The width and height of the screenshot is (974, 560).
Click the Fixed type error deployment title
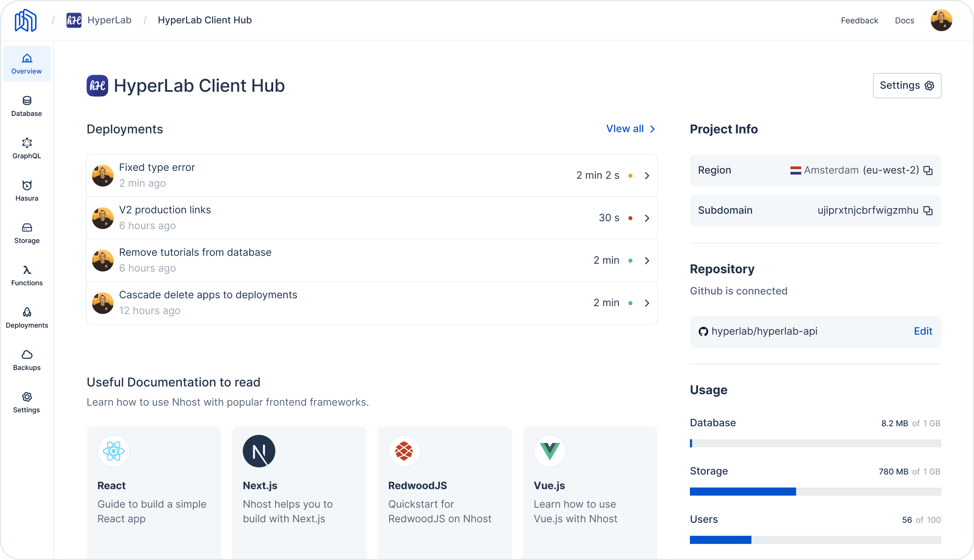click(x=157, y=168)
